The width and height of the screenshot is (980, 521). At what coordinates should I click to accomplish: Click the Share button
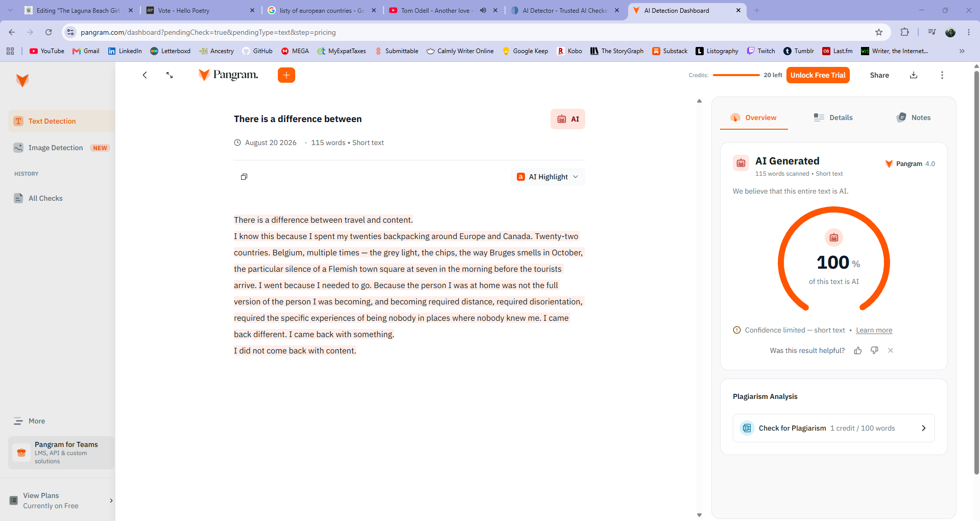click(879, 75)
